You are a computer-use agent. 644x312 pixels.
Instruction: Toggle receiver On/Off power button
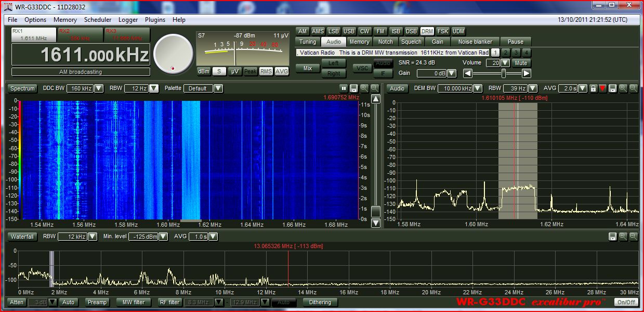(626, 302)
